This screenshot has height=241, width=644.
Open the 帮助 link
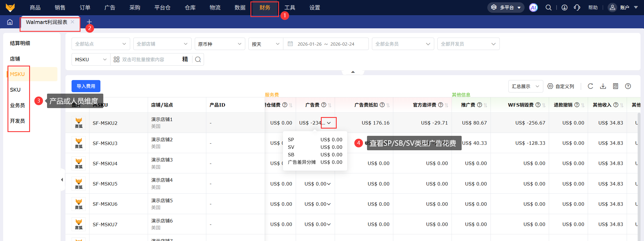pos(593,8)
